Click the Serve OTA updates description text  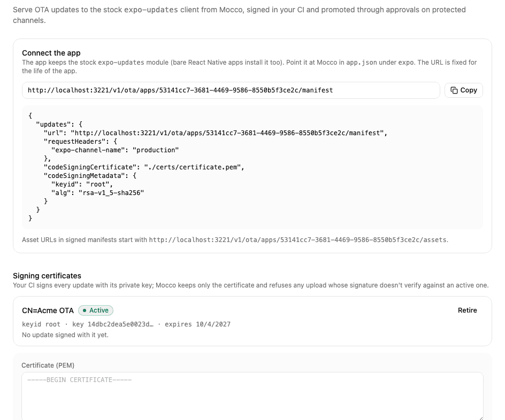pos(239,15)
